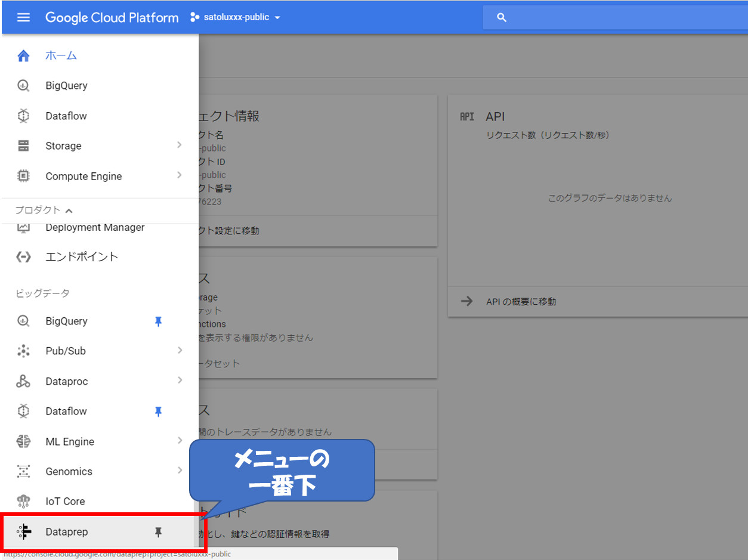Click the Pub/Sub icon in Big Data section
This screenshot has width=748, height=560.
[x=23, y=351]
